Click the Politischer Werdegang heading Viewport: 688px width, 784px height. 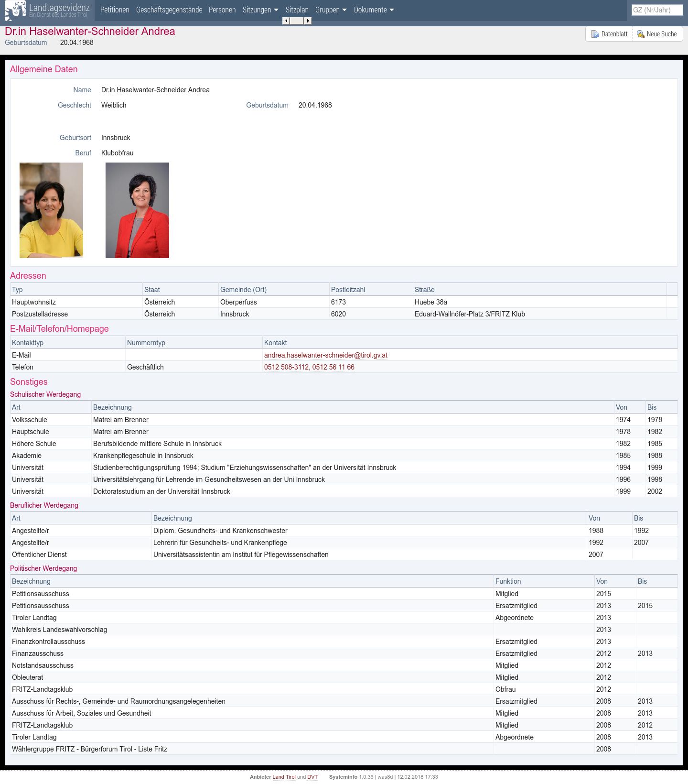click(x=43, y=568)
